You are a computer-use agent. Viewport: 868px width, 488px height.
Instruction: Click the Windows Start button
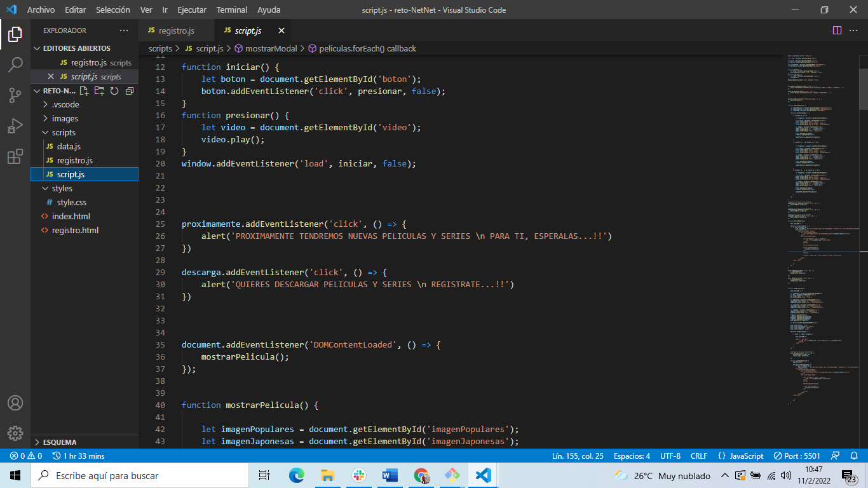pyautogui.click(x=15, y=475)
